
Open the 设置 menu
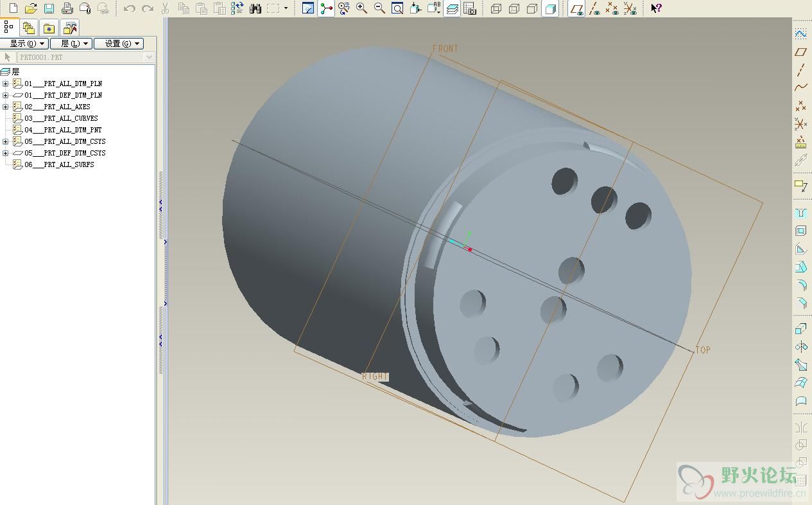point(119,44)
